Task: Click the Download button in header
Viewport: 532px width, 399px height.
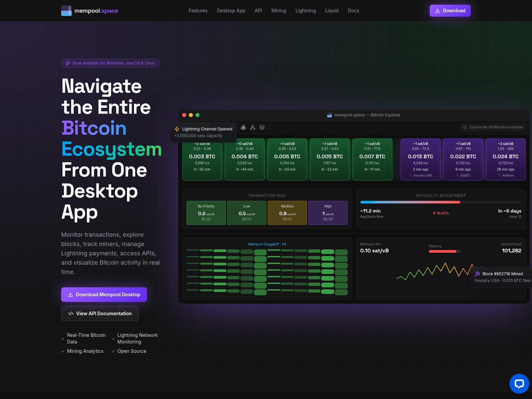Action: (450, 11)
